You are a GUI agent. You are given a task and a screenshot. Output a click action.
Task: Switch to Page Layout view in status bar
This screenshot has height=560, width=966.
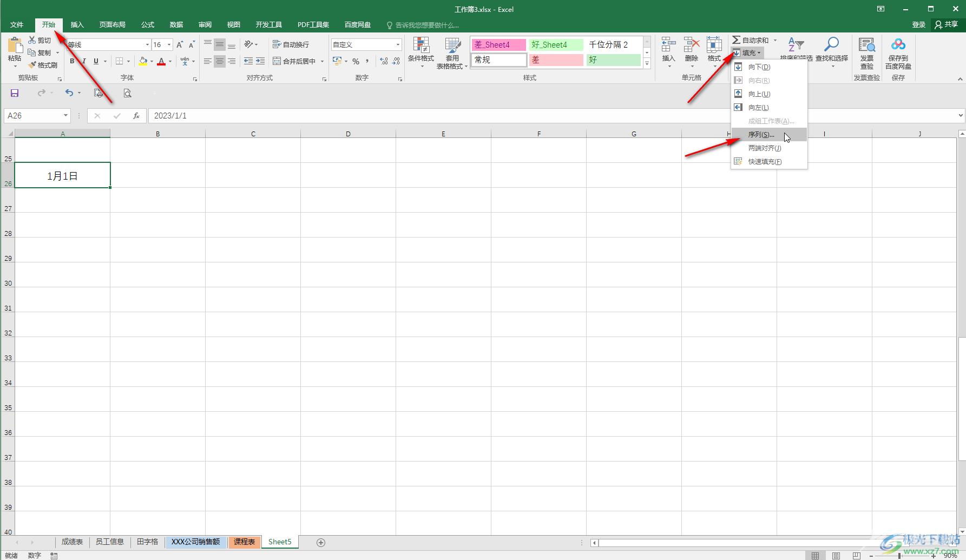(836, 556)
